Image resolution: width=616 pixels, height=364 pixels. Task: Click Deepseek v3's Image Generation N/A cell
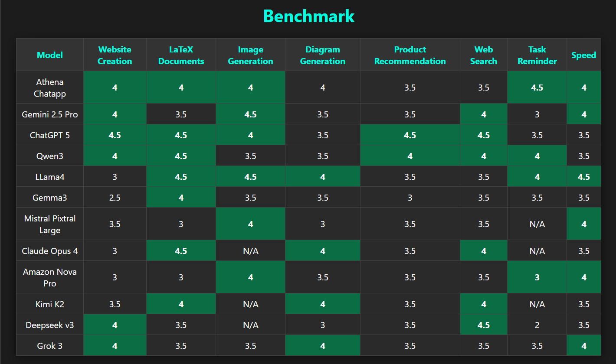pos(251,325)
